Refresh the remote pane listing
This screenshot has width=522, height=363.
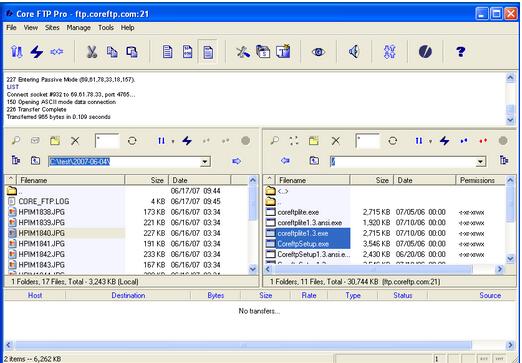coord(393,141)
